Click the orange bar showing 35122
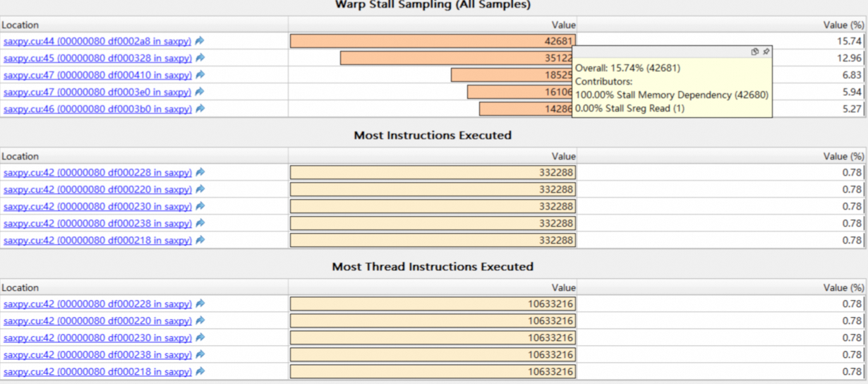 coord(452,58)
